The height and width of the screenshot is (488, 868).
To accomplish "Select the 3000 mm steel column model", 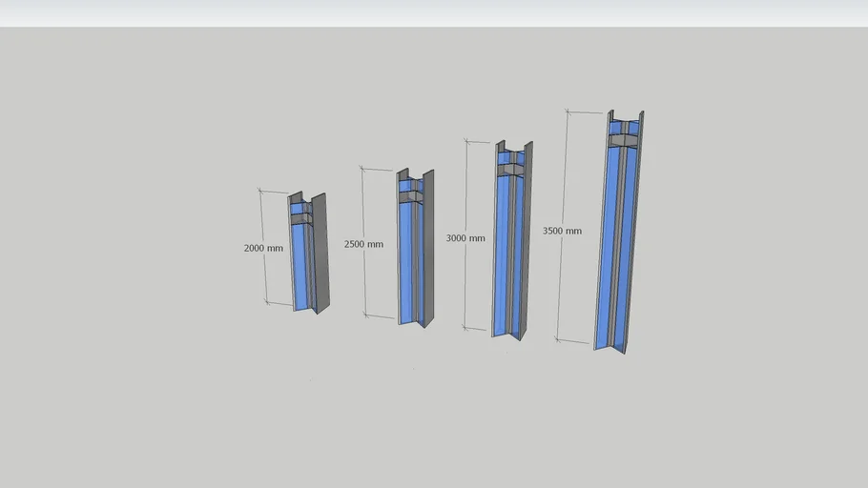I will (512, 240).
